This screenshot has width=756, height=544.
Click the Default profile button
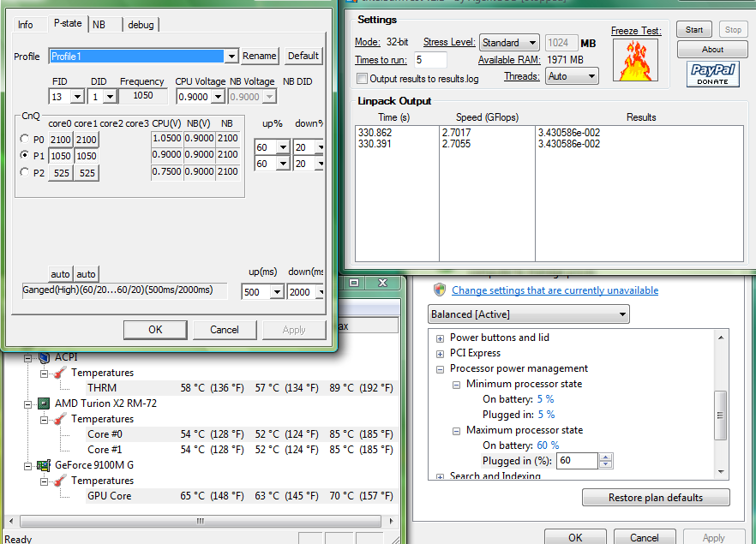303,56
